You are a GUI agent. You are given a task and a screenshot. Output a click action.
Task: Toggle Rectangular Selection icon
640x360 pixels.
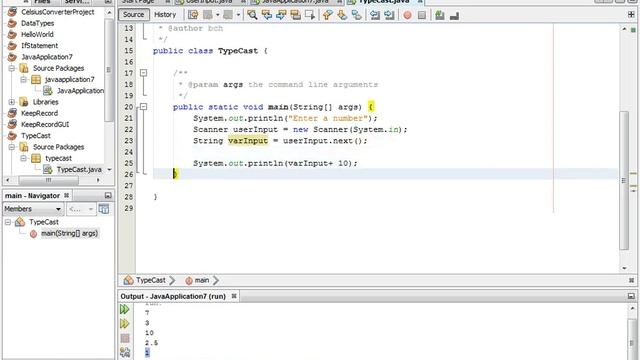click(x=310, y=15)
